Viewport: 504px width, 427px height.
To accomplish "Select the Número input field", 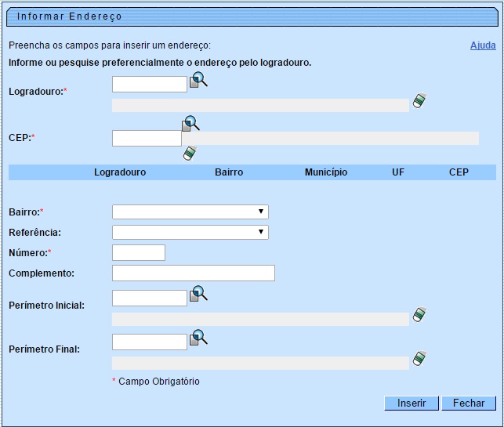I will [139, 252].
